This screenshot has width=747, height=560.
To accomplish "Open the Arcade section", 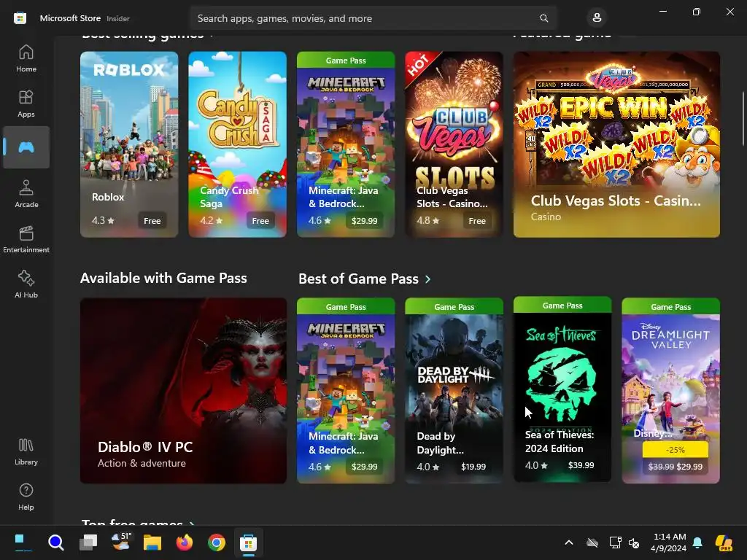I will click(26, 194).
